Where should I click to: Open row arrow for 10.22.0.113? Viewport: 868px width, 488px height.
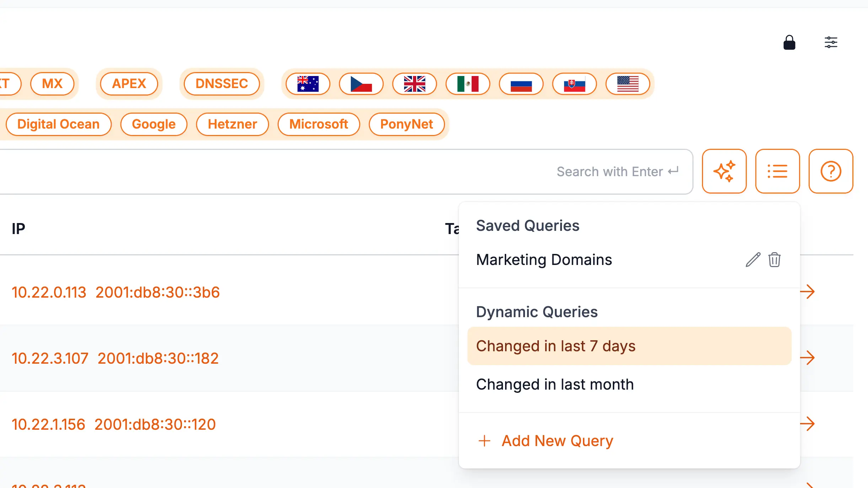tap(807, 292)
